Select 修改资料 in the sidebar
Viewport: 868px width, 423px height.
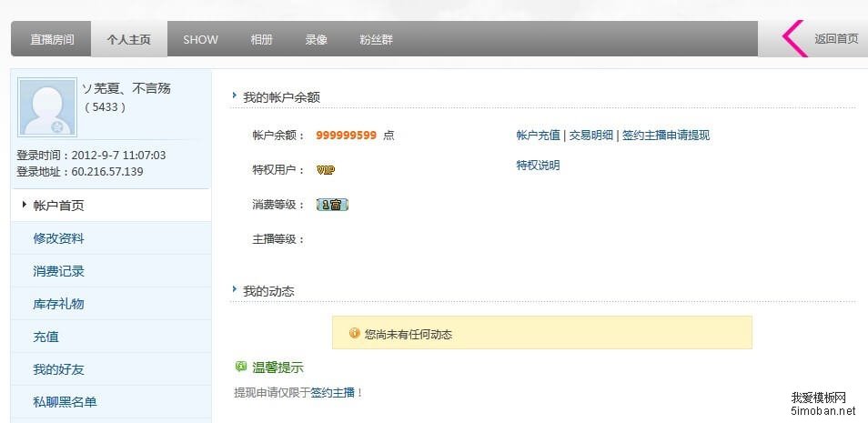[58, 238]
